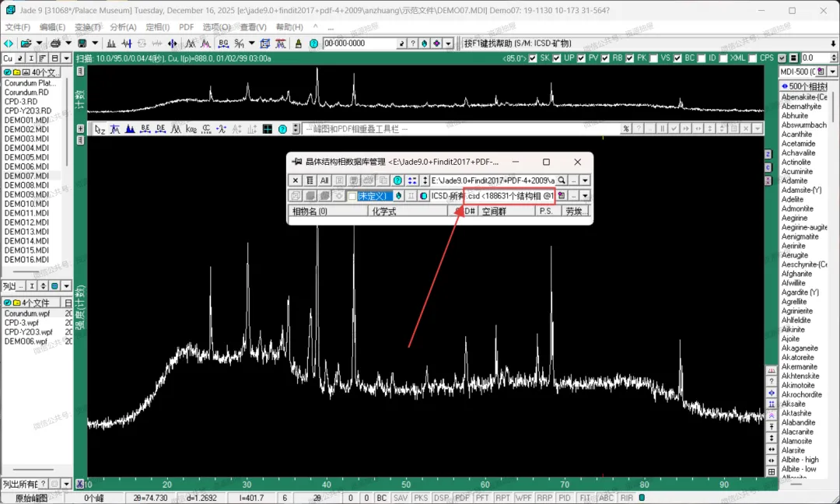The image size is (840, 504).
Task: Click the DE icon in overlay toolbar
Action: (160, 129)
